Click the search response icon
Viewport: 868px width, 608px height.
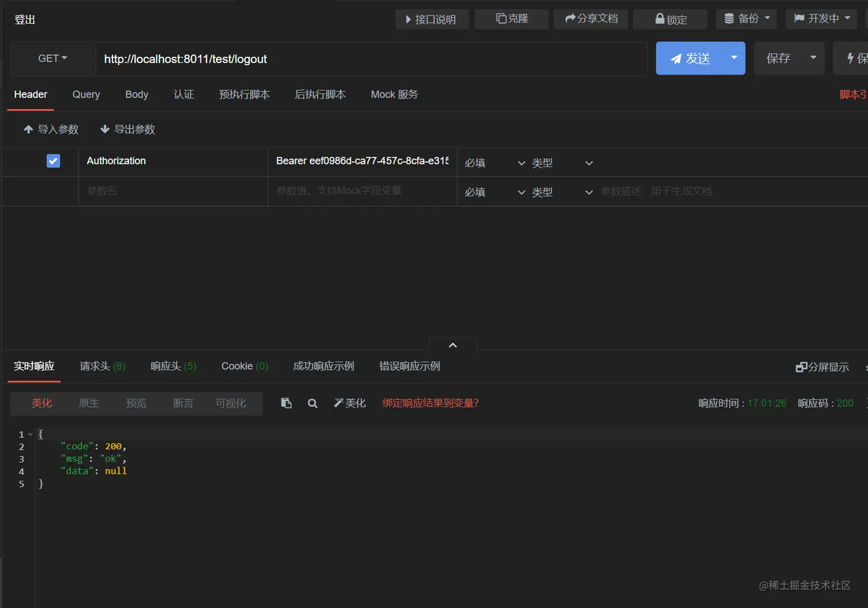tap(312, 404)
